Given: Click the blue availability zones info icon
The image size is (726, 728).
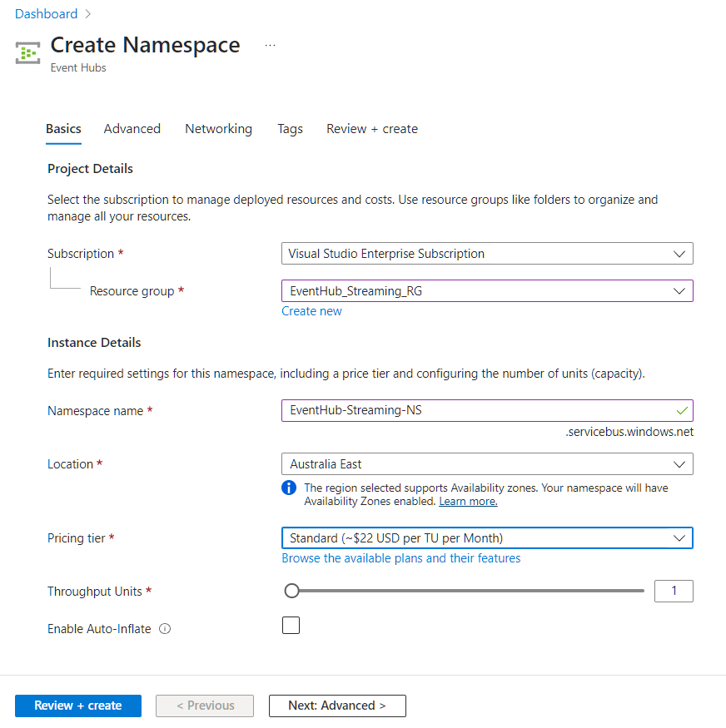Looking at the screenshot, I should (289, 488).
